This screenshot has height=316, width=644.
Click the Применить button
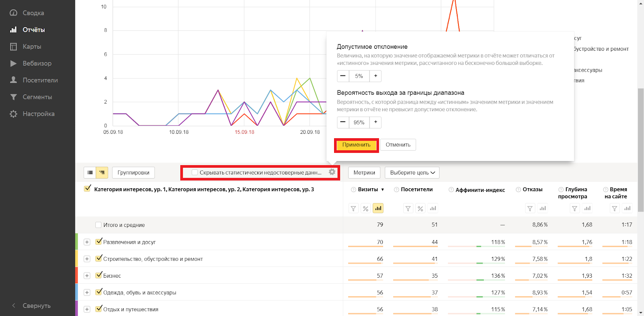[356, 145]
